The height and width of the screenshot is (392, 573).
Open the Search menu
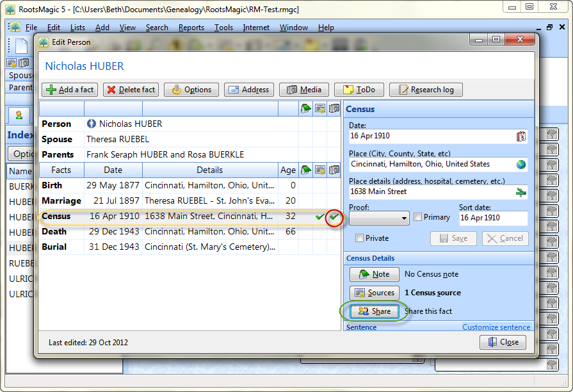(157, 28)
